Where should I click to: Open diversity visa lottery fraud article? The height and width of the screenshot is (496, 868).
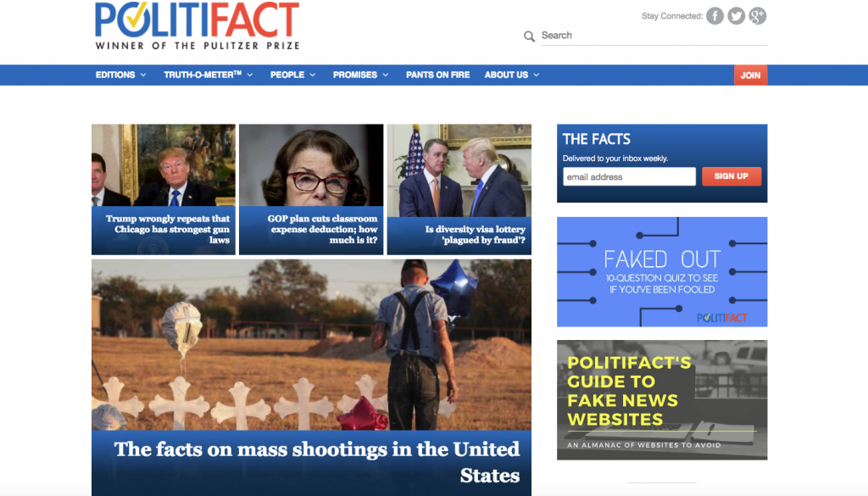pos(475,234)
